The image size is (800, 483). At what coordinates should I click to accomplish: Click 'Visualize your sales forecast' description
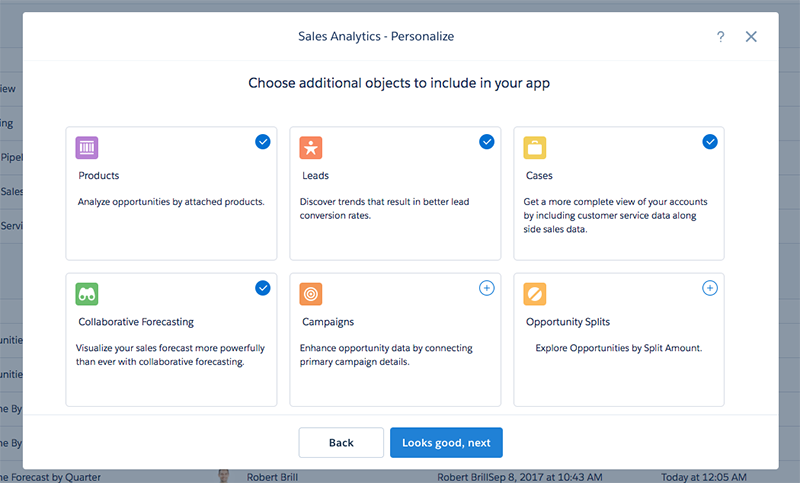click(170, 355)
